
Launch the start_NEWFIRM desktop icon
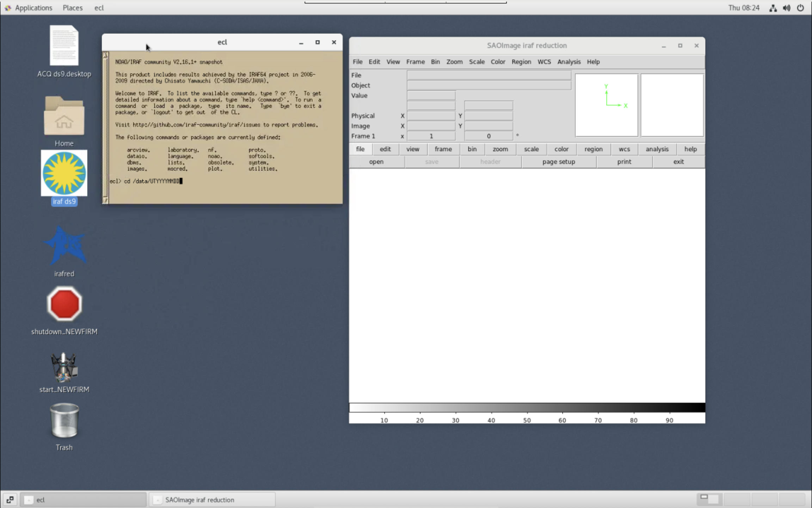pos(64,367)
